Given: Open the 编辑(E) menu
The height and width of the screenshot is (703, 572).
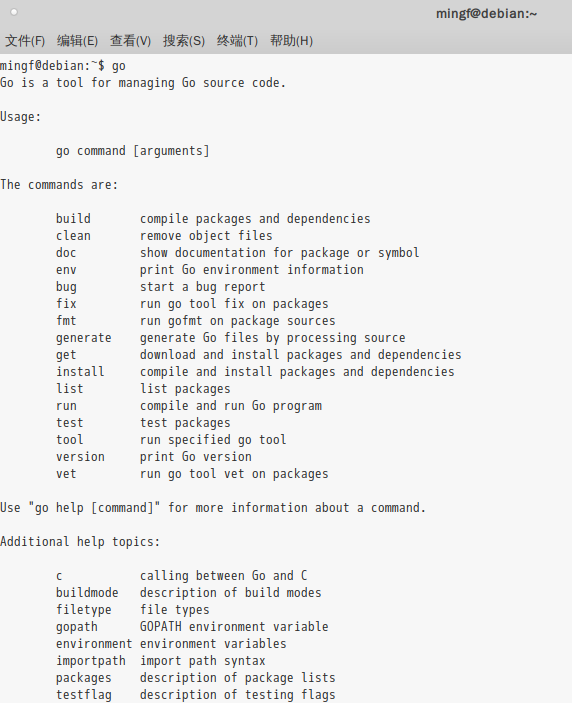Looking at the screenshot, I should click(x=77, y=41).
